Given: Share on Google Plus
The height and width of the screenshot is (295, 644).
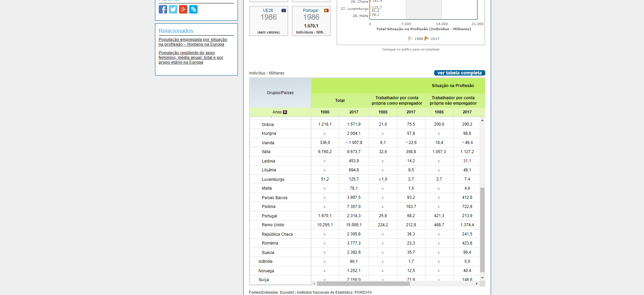Looking at the screenshot, I should click(x=183, y=9).
